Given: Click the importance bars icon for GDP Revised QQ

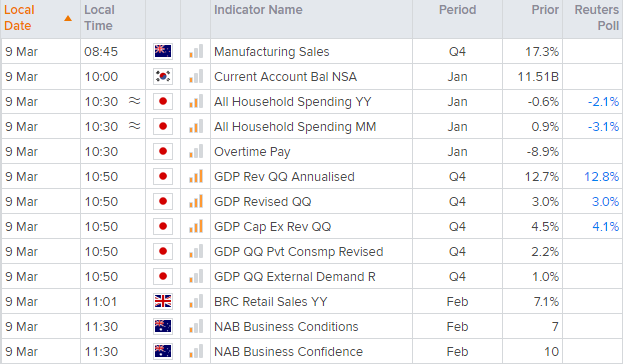Looking at the screenshot, I should click(196, 201).
